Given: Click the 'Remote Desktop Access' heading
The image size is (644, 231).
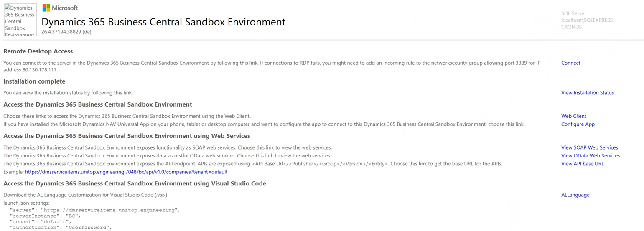Looking at the screenshot, I should 38,51.
